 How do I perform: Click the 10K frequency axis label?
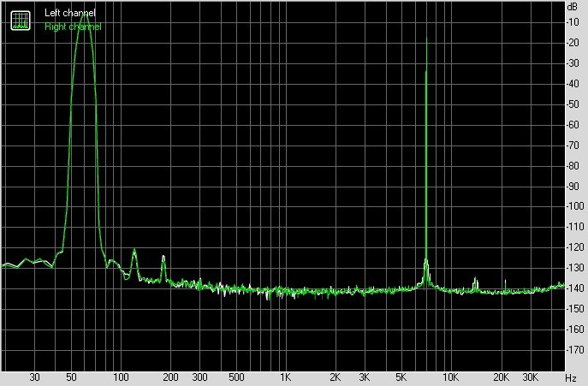tap(451, 377)
